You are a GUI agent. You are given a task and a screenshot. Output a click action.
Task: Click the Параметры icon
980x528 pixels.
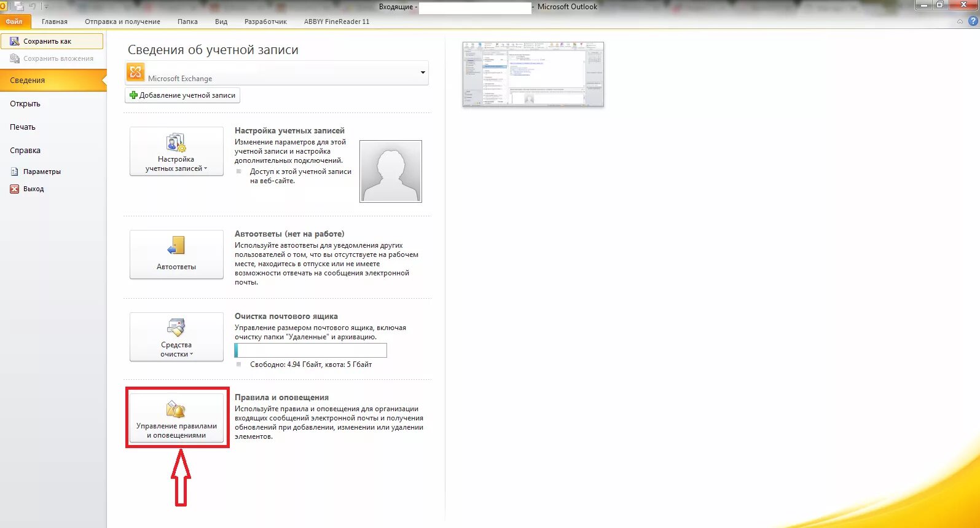click(x=14, y=171)
